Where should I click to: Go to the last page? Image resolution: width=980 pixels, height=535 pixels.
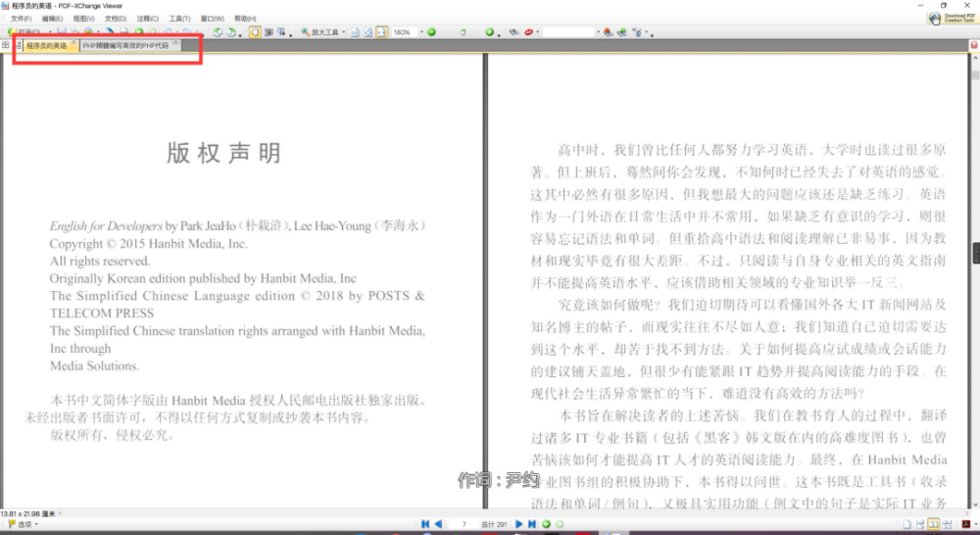(x=532, y=524)
